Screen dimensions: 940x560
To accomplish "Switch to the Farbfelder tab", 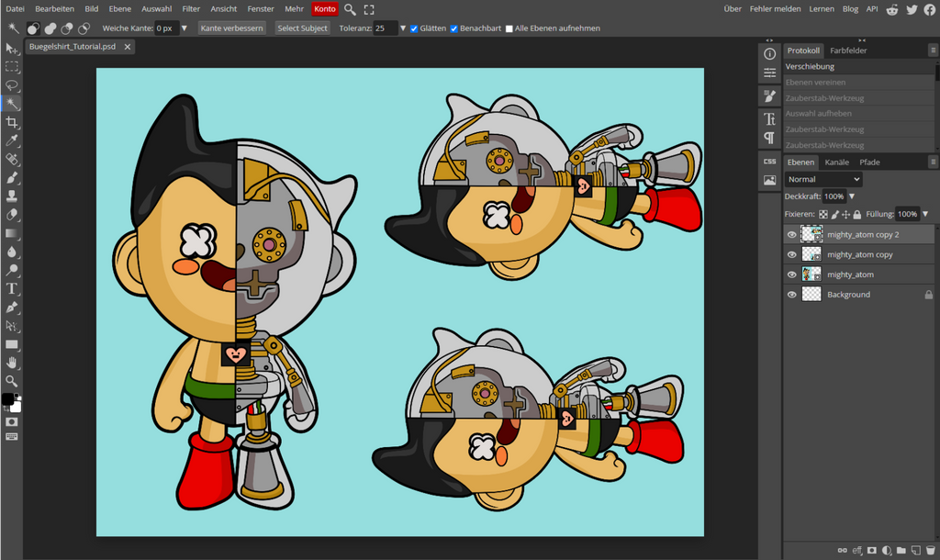I will point(848,50).
